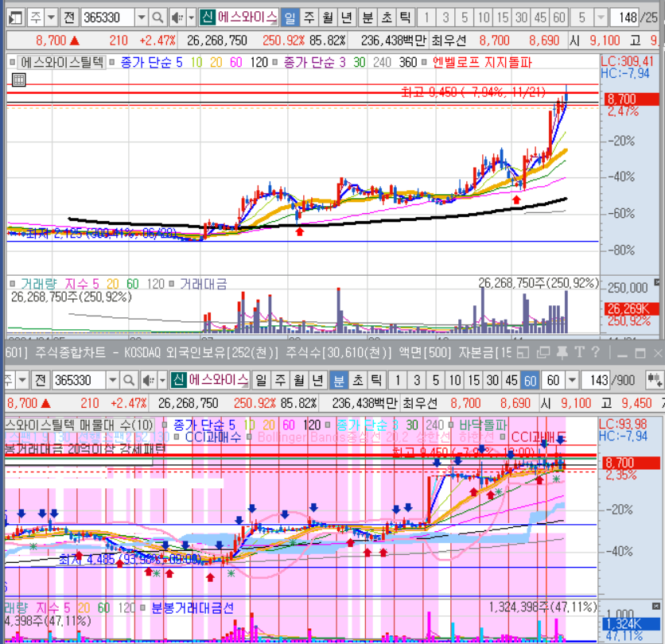The width and height of the screenshot is (665, 644).
Task: Click the speaker sound icon in bottom chart toolbar
Action: 148,380
